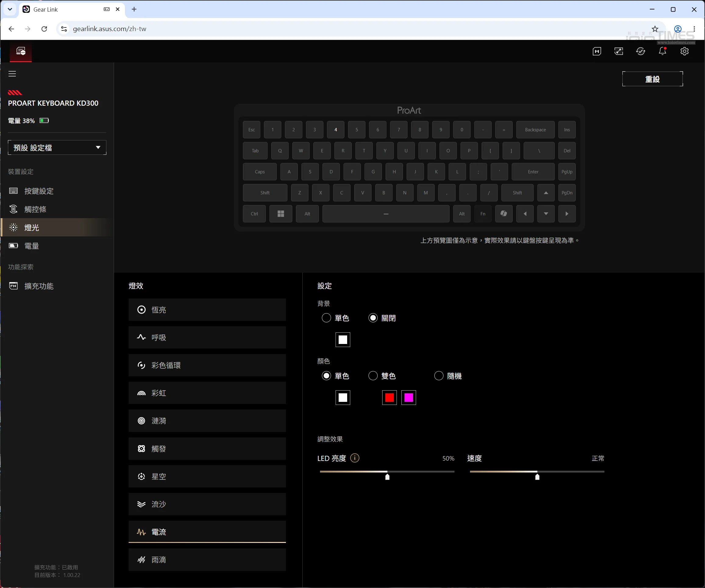The height and width of the screenshot is (588, 705).
Task: Click the Enter key on keyboard preview
Action: tap(533, 172)
